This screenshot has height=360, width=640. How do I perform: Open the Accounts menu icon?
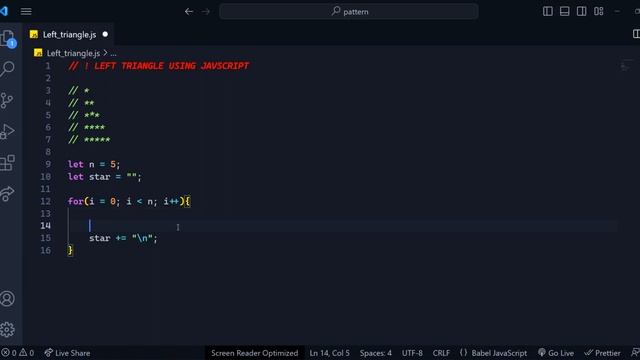click(x=7, y=298)
